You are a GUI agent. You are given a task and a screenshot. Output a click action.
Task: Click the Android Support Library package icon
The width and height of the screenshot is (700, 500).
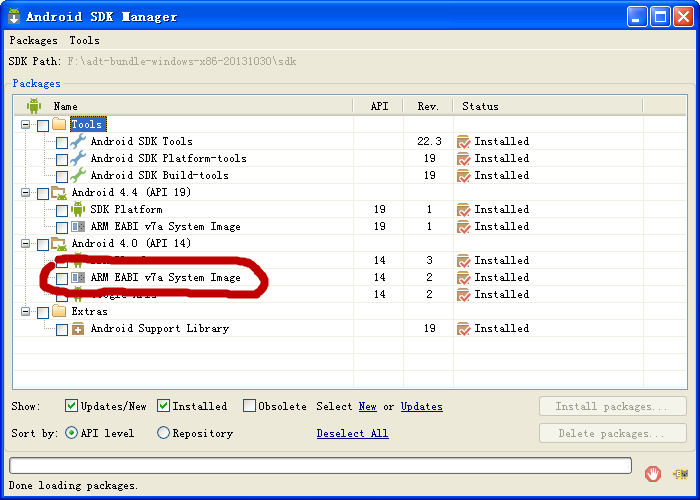tap(78, 329)
